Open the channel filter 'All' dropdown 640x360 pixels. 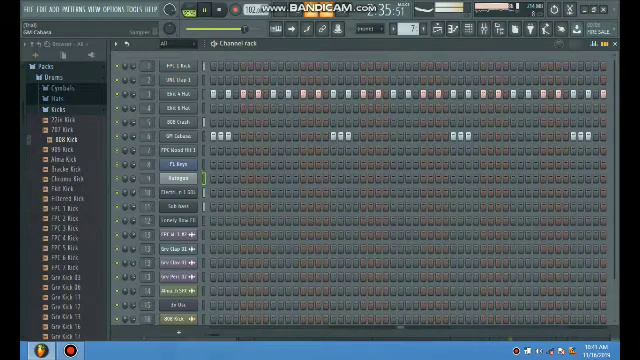pyautogui.click(x=178, y=44)
